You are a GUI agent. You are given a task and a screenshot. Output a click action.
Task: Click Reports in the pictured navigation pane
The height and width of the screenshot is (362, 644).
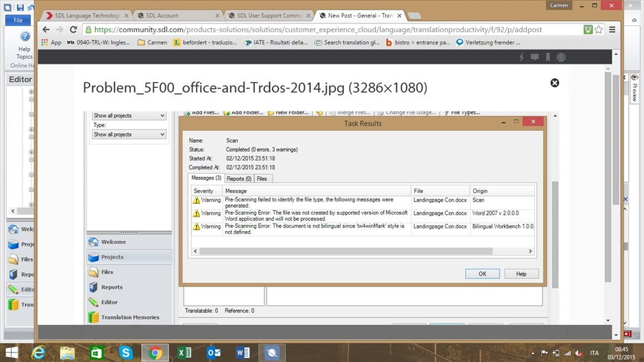pos(129,287)
